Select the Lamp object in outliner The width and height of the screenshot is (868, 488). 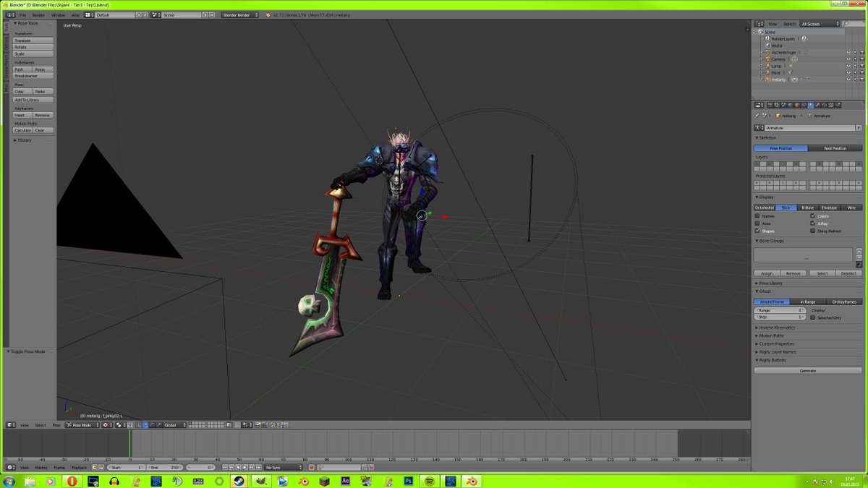pos(776,66)
